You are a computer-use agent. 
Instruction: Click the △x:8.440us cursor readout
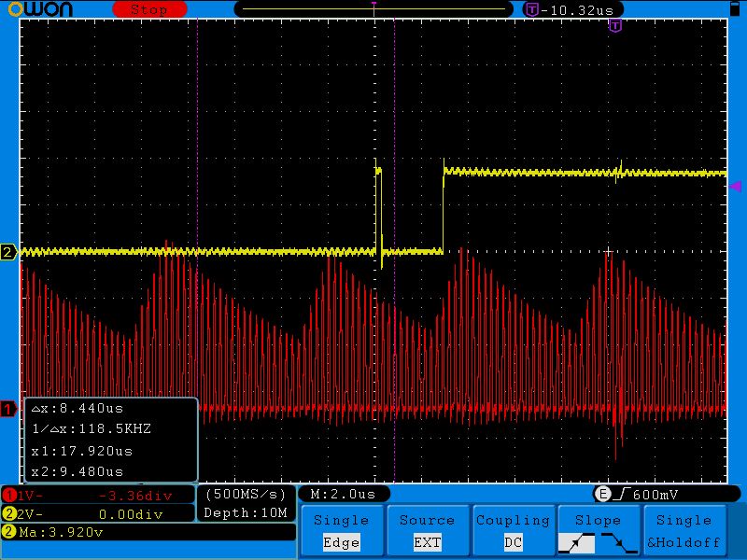pyautogui.click(x=78, y=409)
